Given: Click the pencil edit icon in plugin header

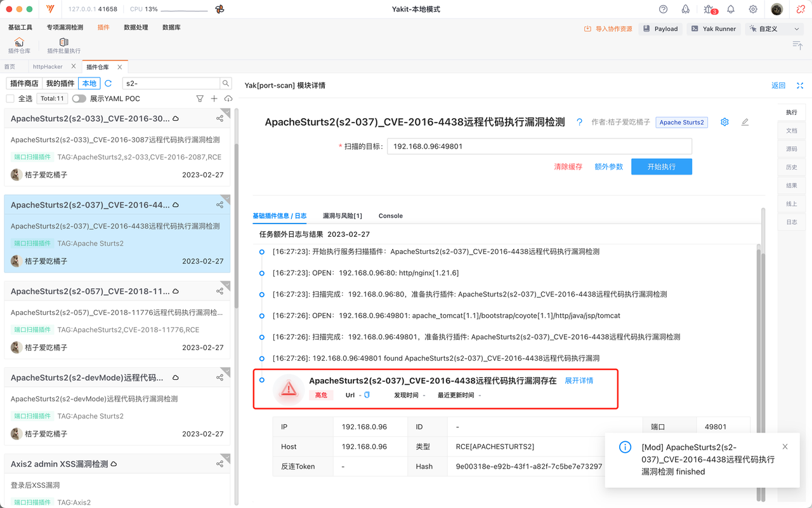Looking at the screenshot, I should coord(745,122).
